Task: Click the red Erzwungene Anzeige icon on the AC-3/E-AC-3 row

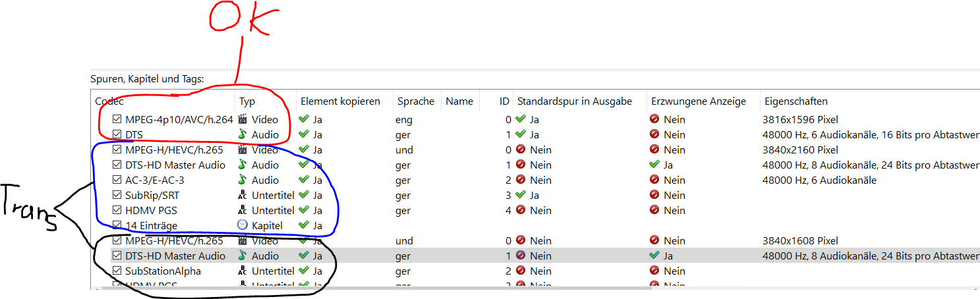Action: pos(654,180)
